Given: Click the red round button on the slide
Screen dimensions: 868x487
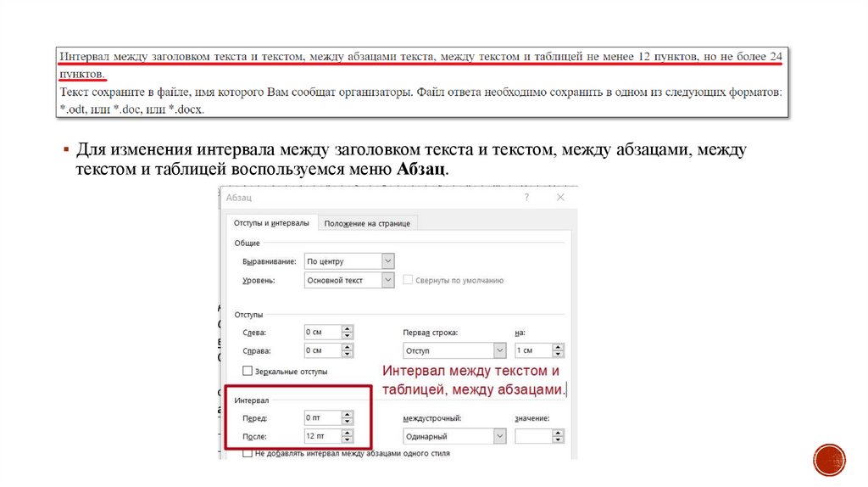Looking at the screenshot, I should [x=829, y=460].
